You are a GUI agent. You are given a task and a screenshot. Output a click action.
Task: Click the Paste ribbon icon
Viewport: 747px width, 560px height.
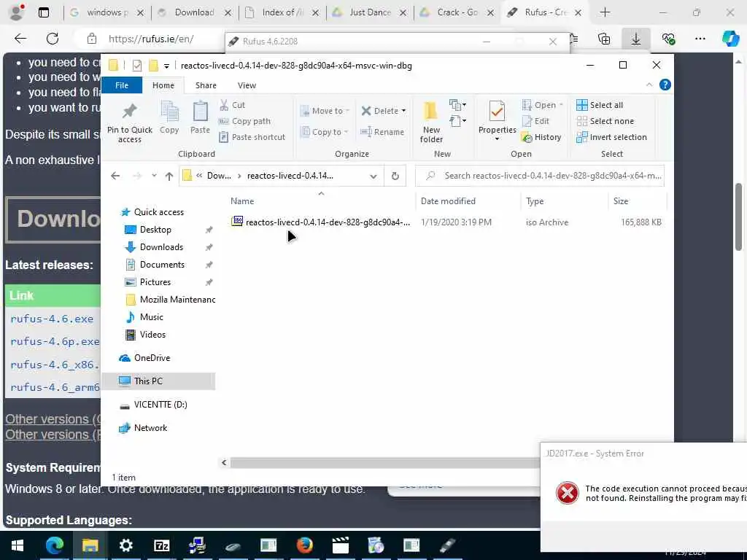tap(200, 117)
